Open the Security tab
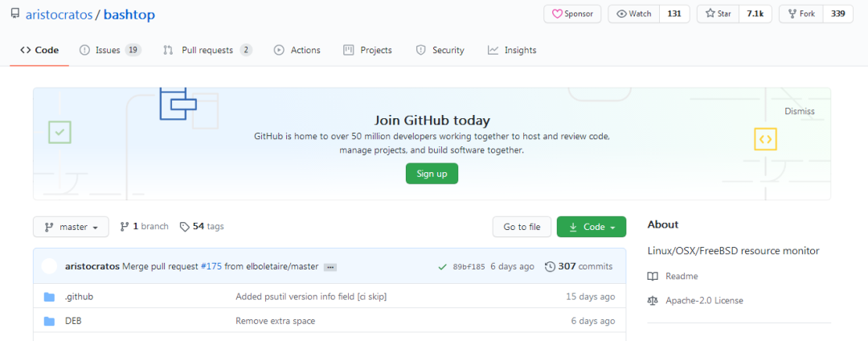 click(x=440, y=50)
